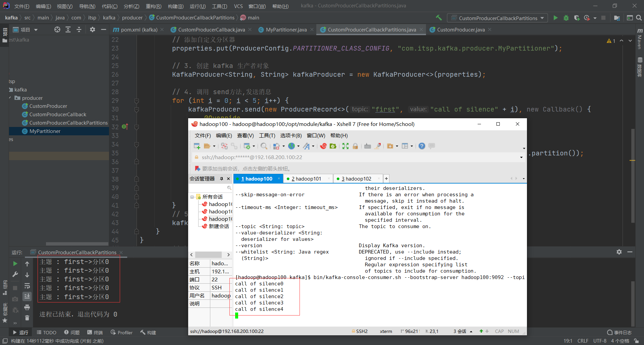Open the 终端 terminal tool window
This screenshot has width=644, height=345.
(x=95, y=333)
